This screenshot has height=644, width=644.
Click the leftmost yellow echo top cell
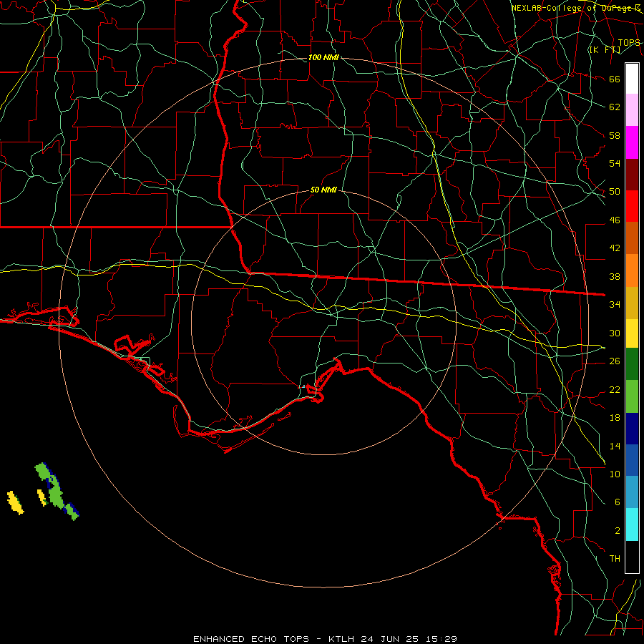pyautogui.click(x=15, y=502)
